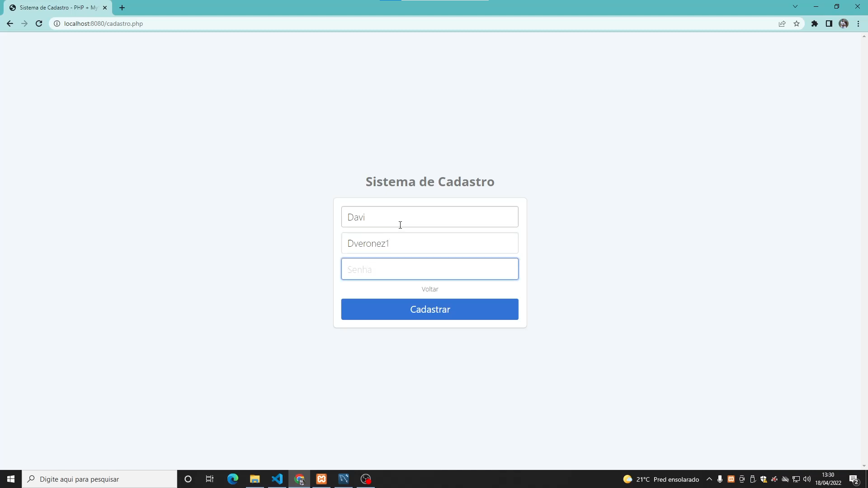This screenshot has width=868, height=488.
Task: Open a new browser tab
Action: (122, 8)
